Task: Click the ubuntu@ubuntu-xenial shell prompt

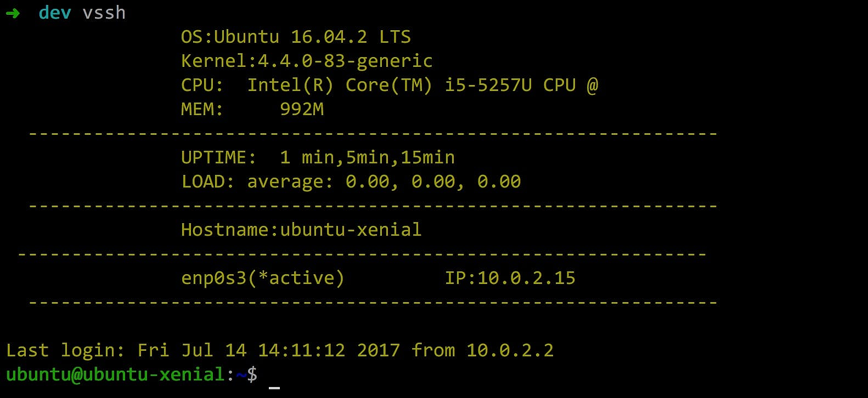Action: point(115,374)
